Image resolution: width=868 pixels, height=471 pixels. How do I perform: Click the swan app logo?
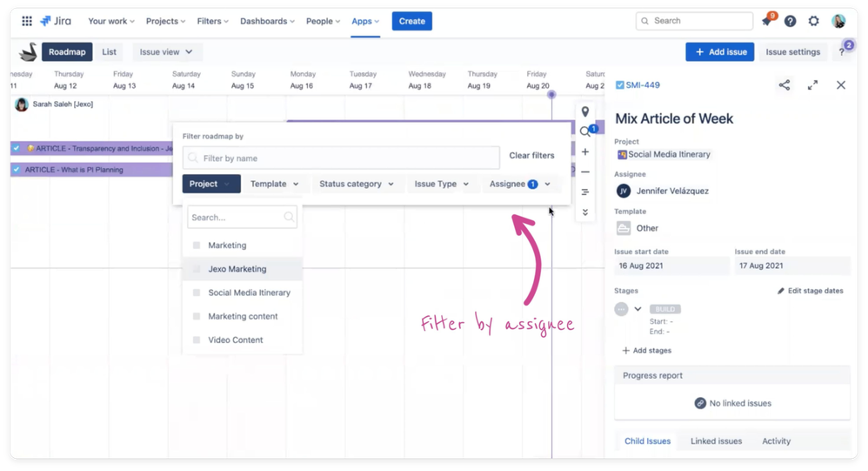pyautogui.click(x=28, y=51)
